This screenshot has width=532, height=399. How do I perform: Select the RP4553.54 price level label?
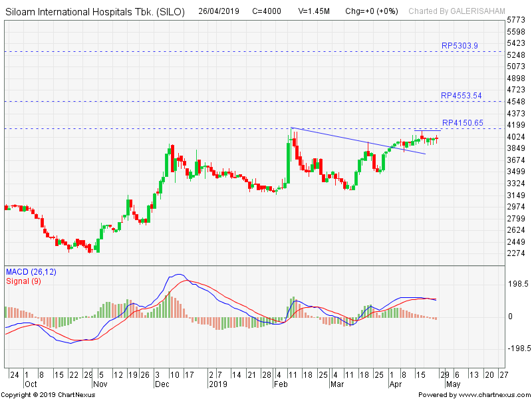(x=461, y=96)
